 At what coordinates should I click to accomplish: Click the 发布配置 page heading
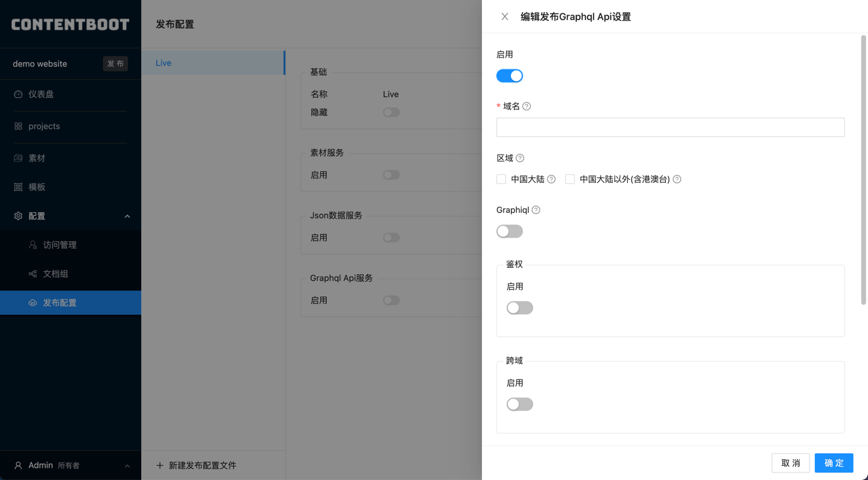click(x=175, y=24)
